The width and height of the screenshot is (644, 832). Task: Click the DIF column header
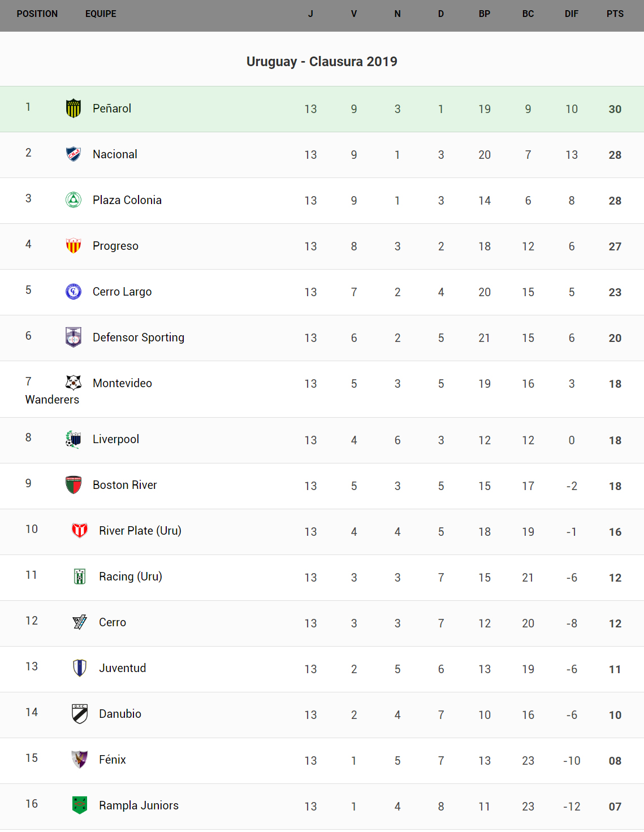pyautogui.click(x=571, y=14)
